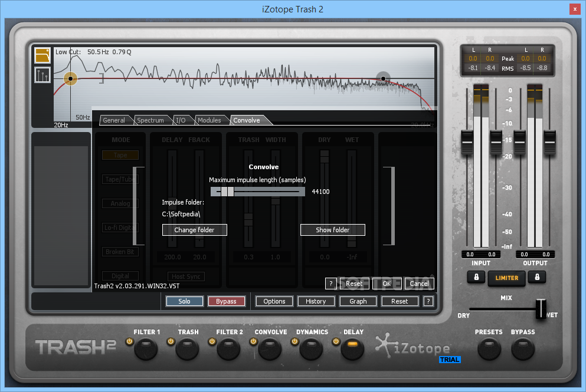Select the Dynamics module knob

pos(311,349)
